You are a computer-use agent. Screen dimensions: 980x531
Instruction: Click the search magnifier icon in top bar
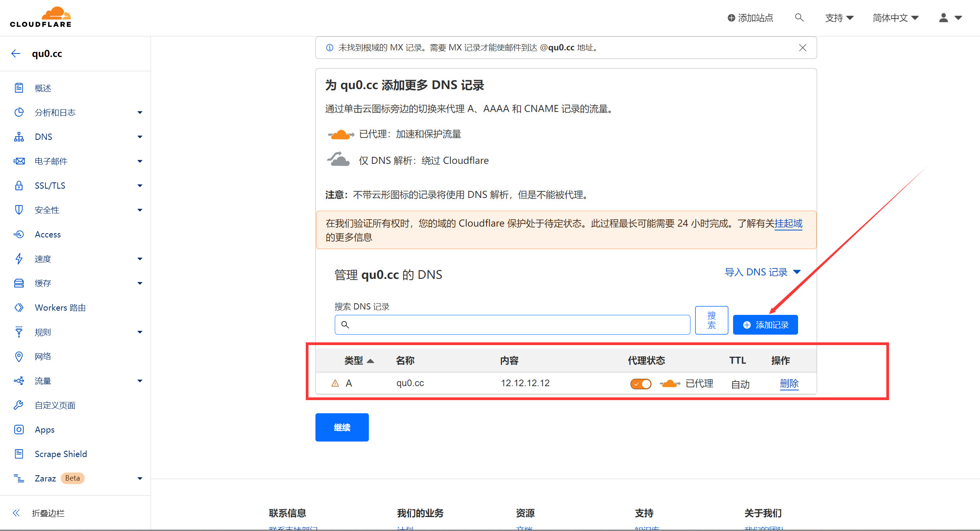tap(799, 18)
